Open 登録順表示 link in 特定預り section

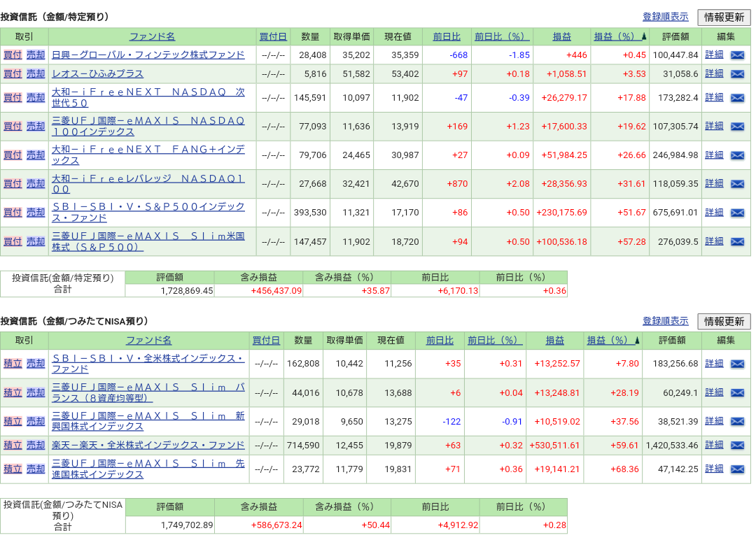tap(666, 17)
